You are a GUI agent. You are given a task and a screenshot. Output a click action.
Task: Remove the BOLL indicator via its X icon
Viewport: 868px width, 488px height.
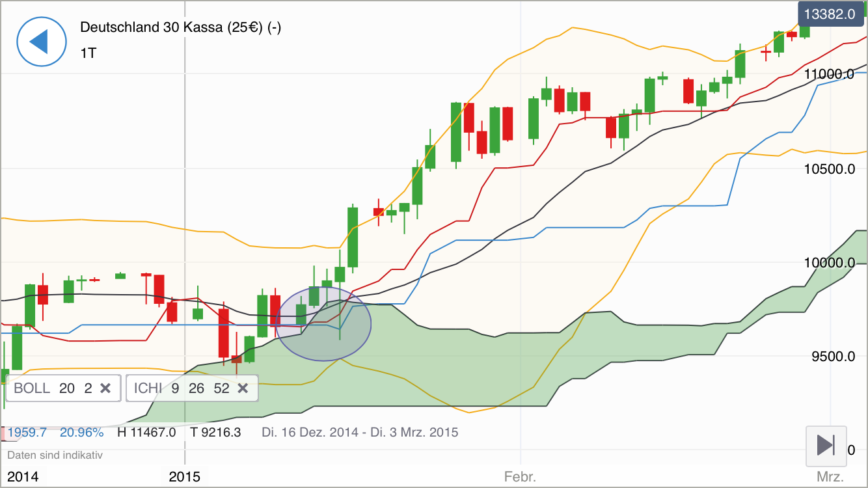point(105,388)
